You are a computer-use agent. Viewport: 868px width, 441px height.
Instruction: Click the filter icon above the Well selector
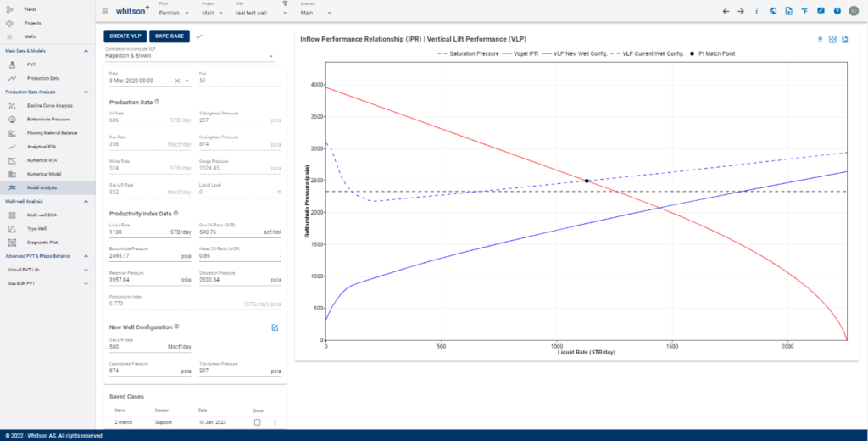[x=285, y=3]
